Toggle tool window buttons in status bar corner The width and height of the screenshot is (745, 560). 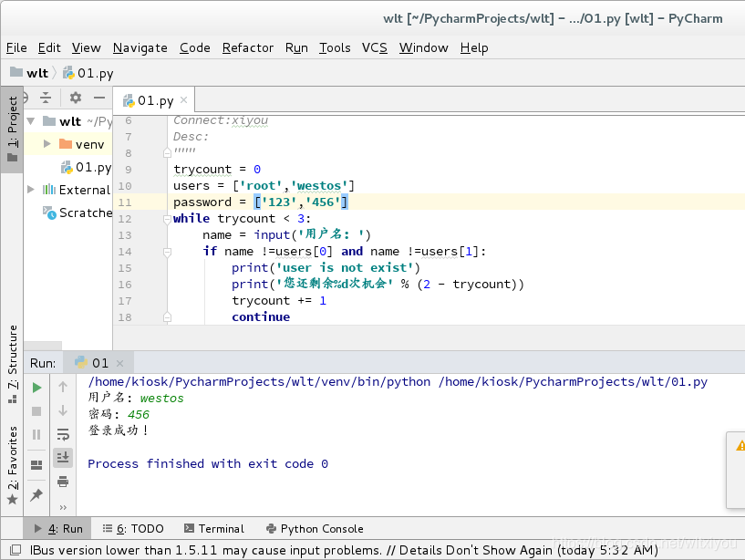point(16,550)
